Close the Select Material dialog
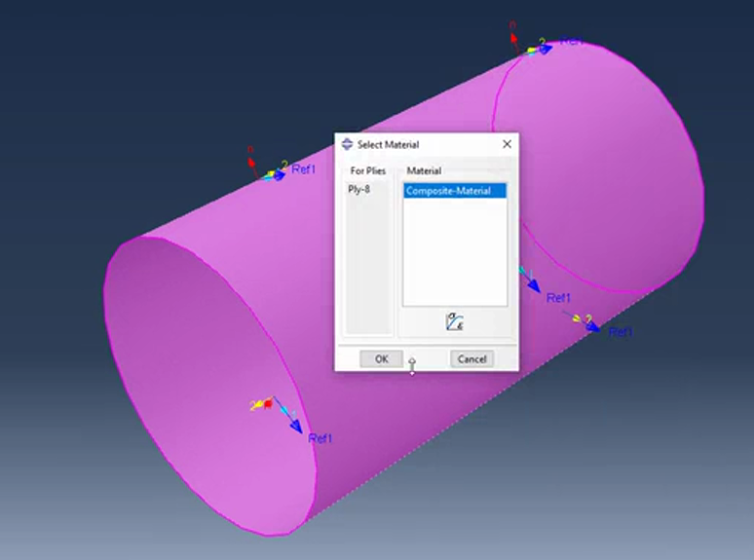Viewport: 754px width, 560px height. click(507, 144)
